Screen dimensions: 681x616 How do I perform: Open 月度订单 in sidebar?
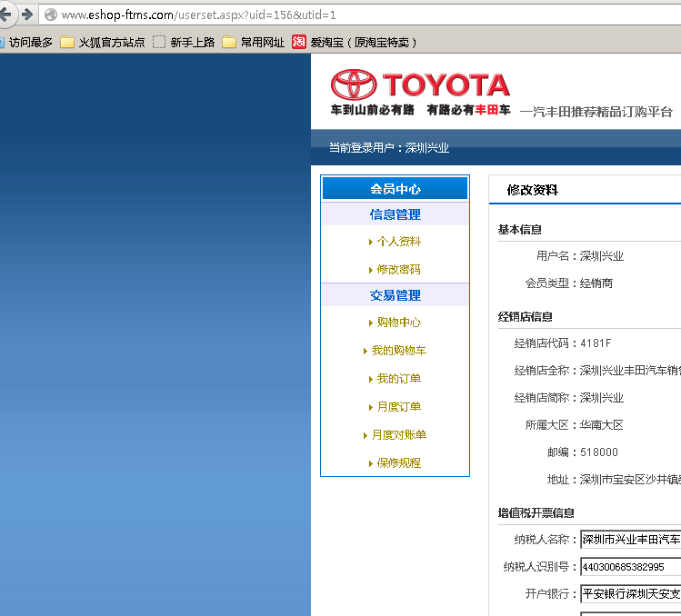click(399, 407)
